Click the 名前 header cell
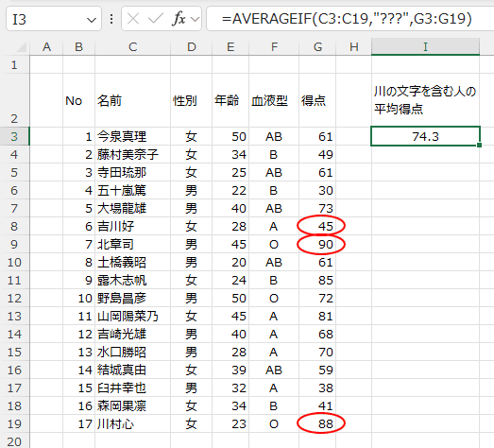Viewport: 494px width, 448px height. [132, 100]
